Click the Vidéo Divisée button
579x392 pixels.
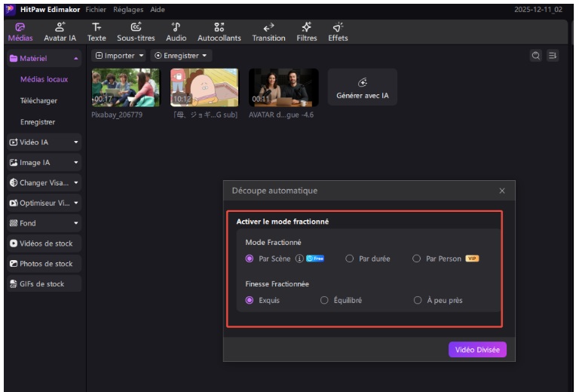pos(477,350)
